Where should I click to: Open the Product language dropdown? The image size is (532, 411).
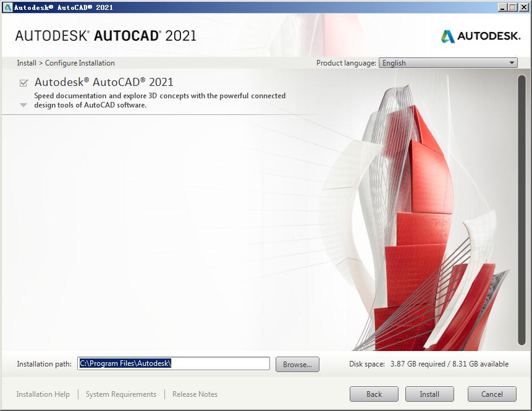[448, 63]
